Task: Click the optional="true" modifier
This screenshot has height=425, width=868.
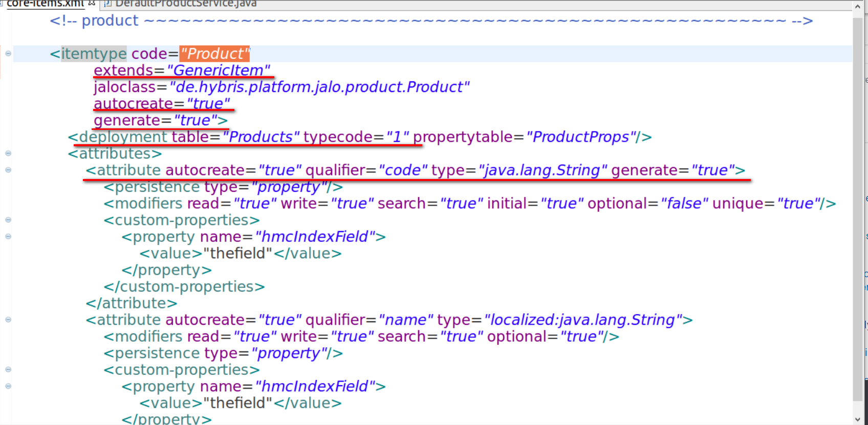Action: (545, 337)
